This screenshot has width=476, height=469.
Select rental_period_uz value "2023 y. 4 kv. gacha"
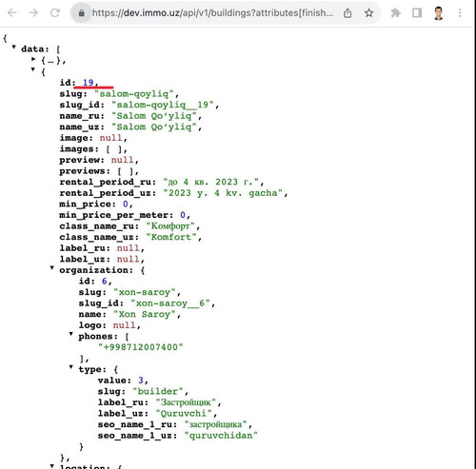pos(223,193)
